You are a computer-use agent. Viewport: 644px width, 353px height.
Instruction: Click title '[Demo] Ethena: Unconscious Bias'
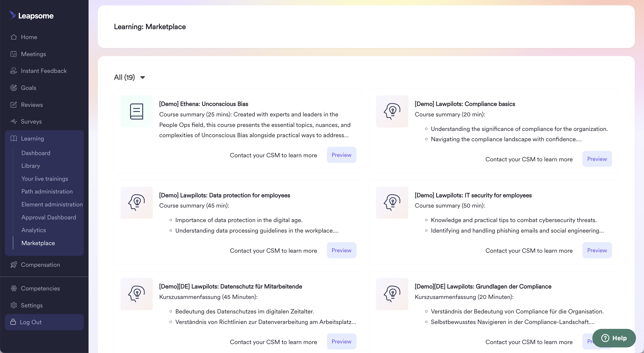(x=203, y=104)
